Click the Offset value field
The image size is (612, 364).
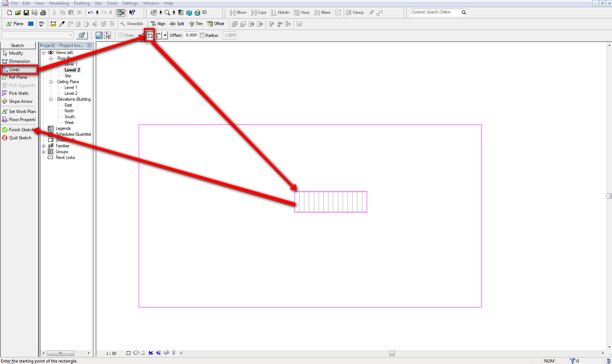[191, 35]
